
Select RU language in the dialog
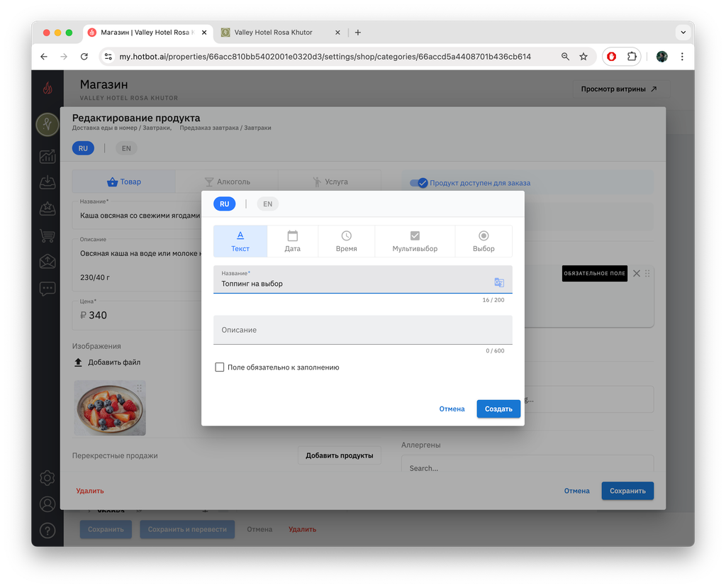point(224,204)
